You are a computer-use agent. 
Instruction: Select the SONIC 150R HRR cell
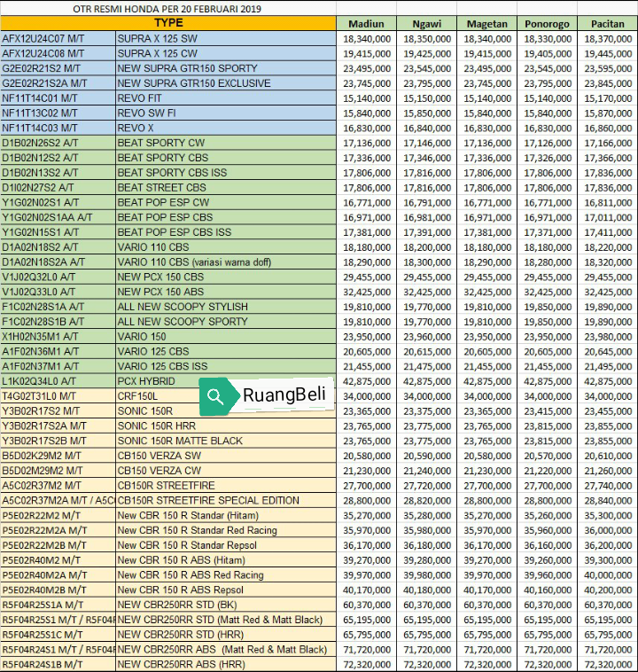coord(226,426)
